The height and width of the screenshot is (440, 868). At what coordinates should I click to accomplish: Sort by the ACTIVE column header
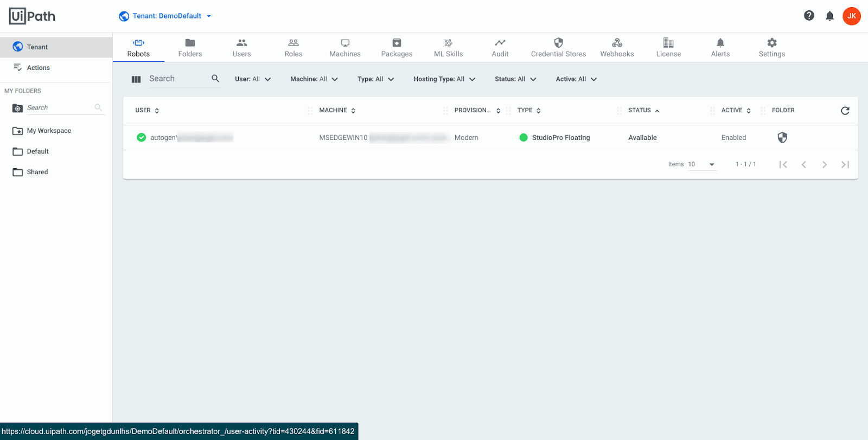point(736,111)
